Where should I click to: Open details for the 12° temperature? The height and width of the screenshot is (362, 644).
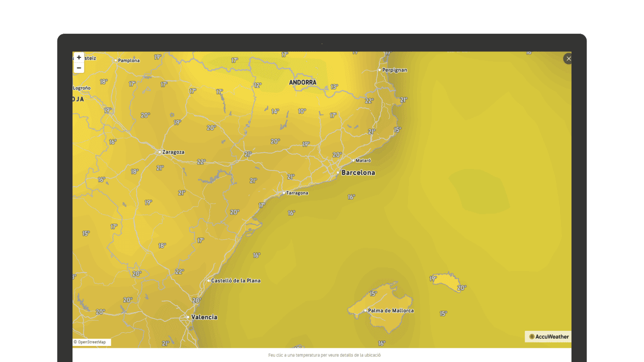click(258, 85)
